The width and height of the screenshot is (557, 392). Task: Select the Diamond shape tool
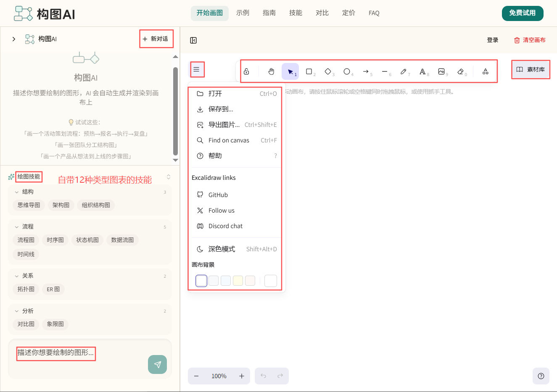328,71
